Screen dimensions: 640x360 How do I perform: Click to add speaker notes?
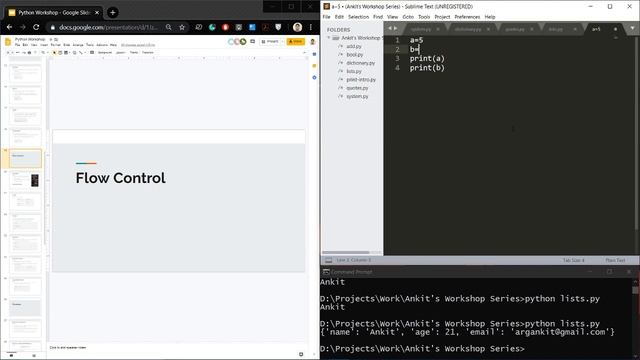68,348
